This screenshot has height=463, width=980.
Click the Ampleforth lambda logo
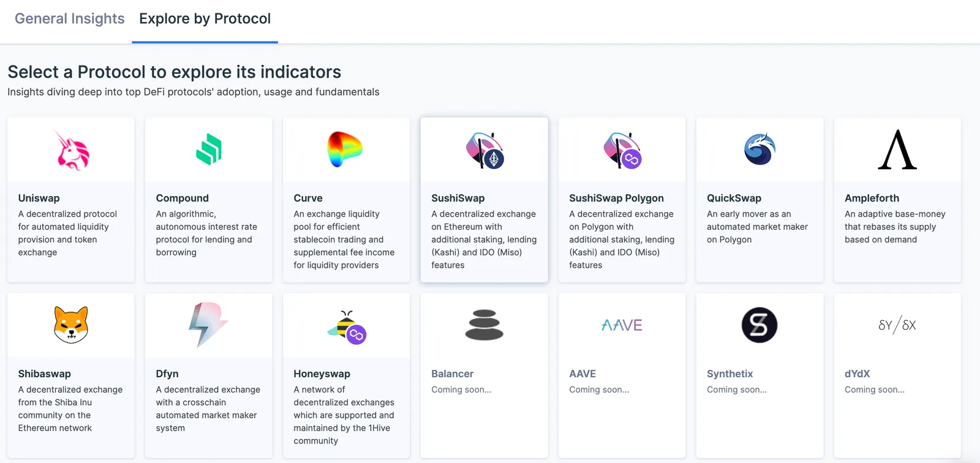(897, 149)
